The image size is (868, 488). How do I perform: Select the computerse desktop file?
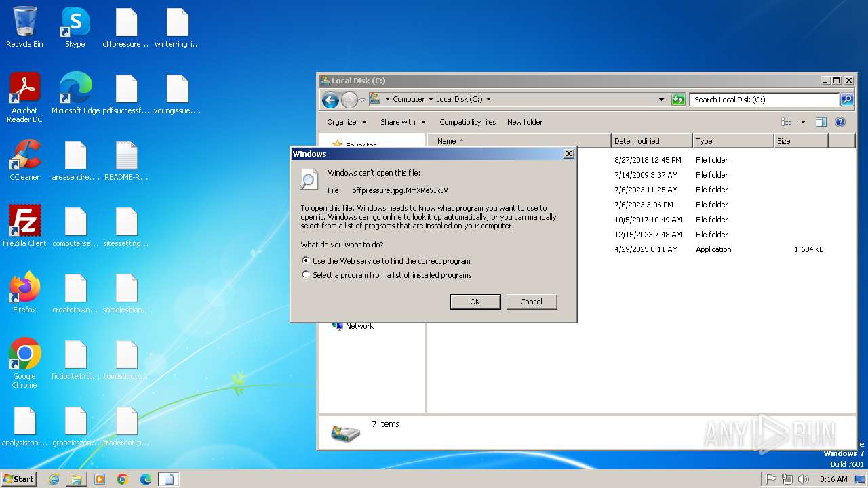click(x=75, y=226)
